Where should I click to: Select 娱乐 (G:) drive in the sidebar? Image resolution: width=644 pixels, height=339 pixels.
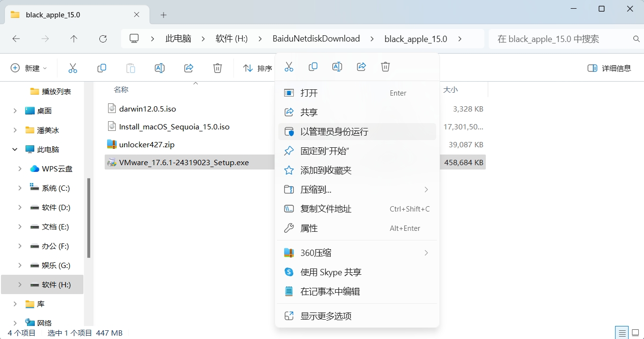coord(50,266)
